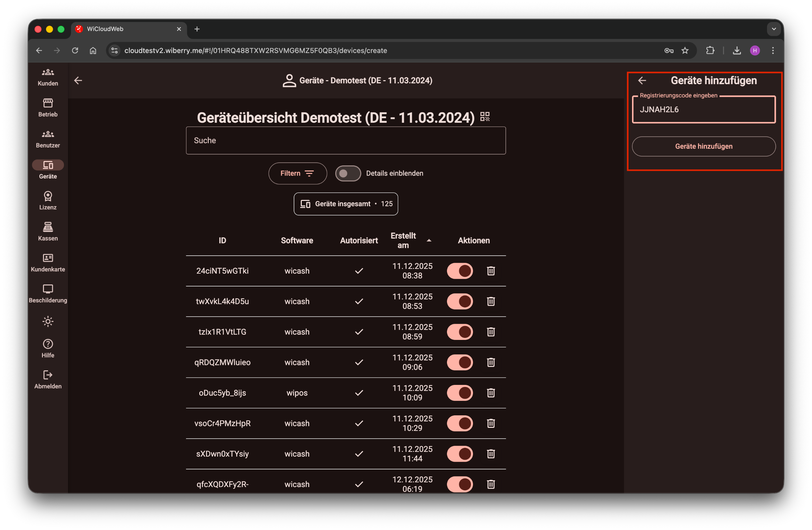Turn off the toggle for device twXvkL4k4D5u
812x530 pixels.
[x=459, y=301]
